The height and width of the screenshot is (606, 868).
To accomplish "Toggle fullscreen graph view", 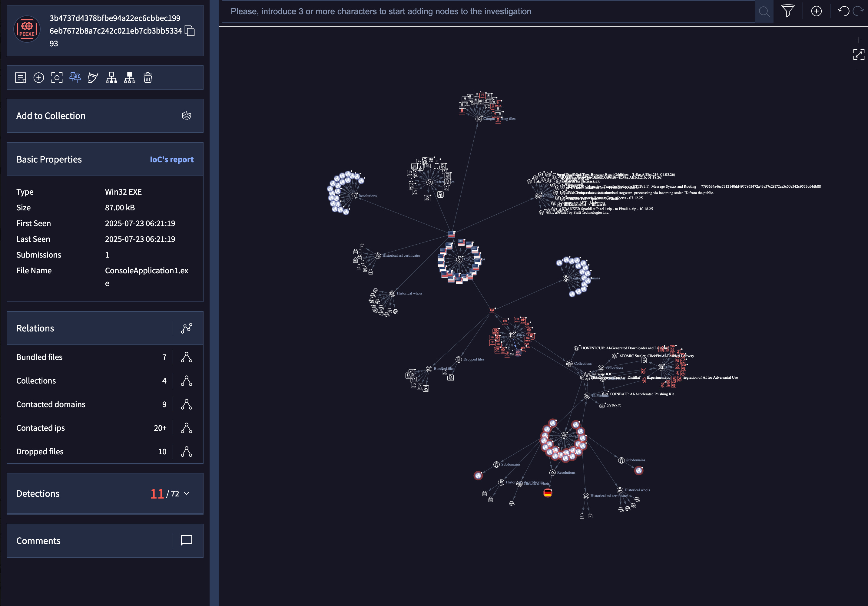I will click(859, 54).
